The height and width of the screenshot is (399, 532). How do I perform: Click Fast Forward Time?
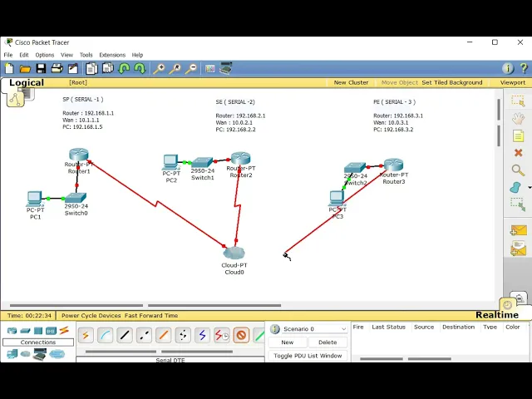click(151, 316)
